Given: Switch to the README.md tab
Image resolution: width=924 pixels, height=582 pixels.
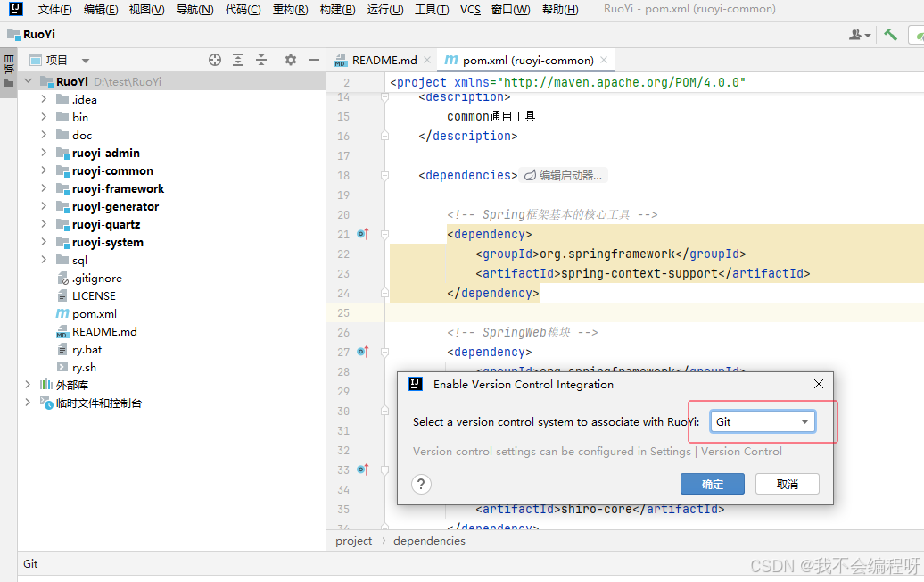Looking at the screenshot, I should click(383, 60).
